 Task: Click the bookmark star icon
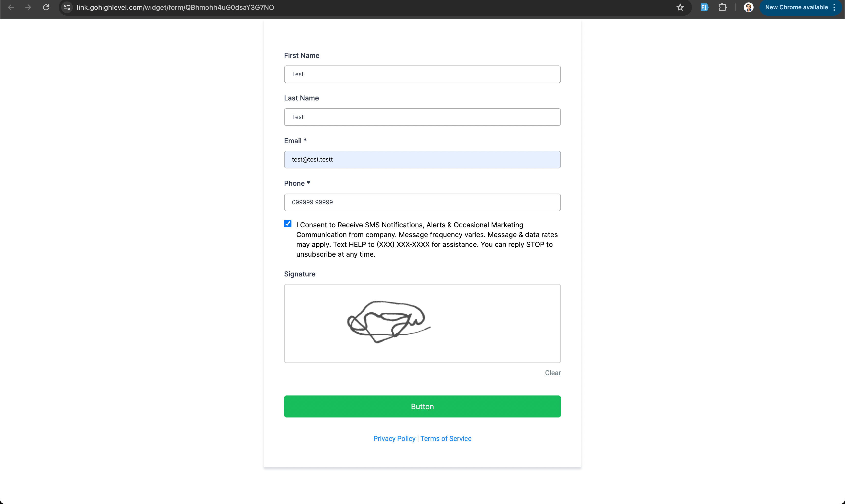point(680,7)
